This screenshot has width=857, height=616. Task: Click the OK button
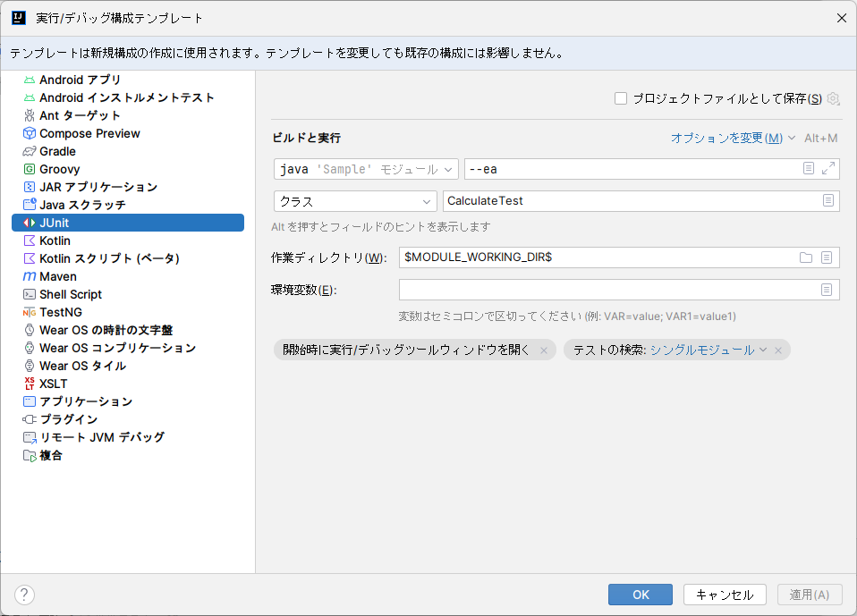coord(641,595)
